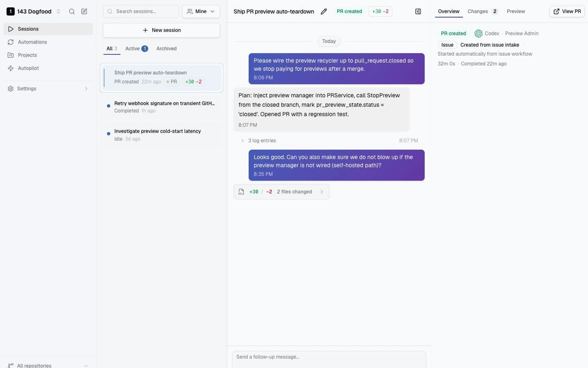Click the chevron on 2 files changed
The width and height of the screenshot is (588, 368).
coord(322,192)
